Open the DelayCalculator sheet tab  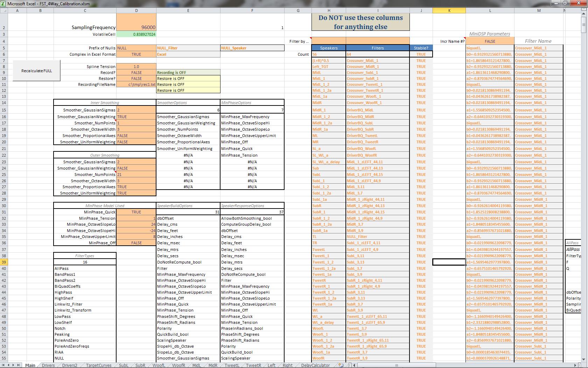(315, 365)
